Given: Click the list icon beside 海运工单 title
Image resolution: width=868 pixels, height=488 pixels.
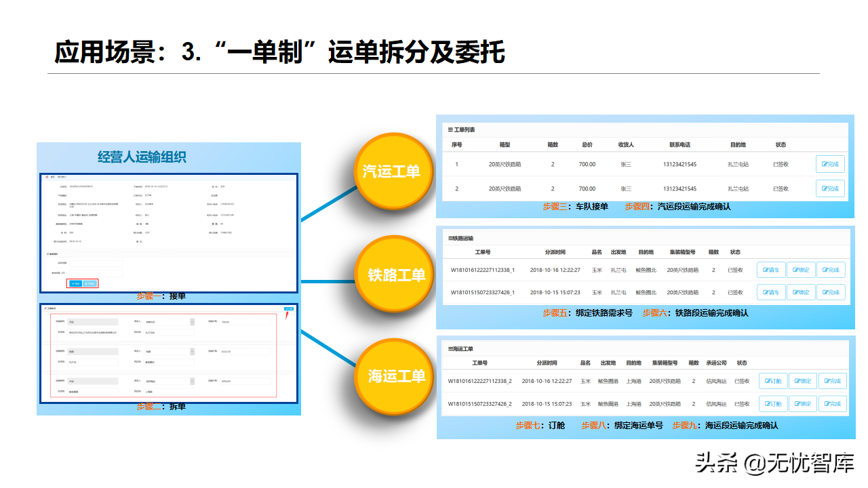Looking at the screenshot, I should [450, 349].
